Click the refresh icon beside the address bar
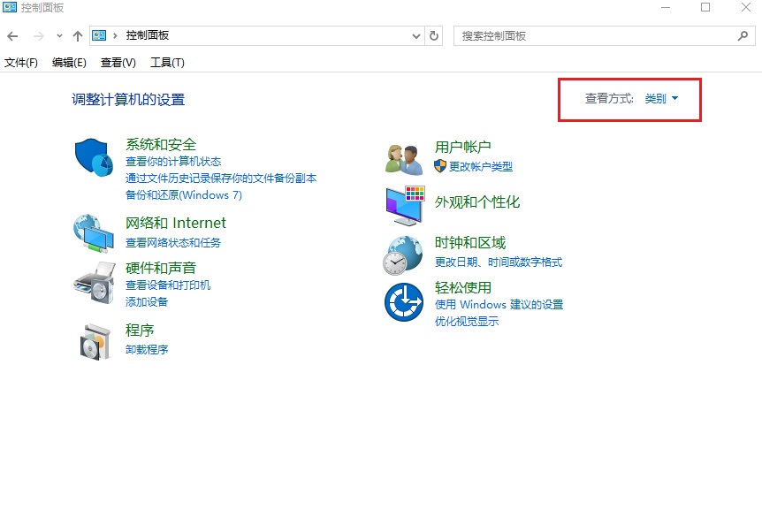The width and height of the screenshot is (762, 532). pos(432,35)
